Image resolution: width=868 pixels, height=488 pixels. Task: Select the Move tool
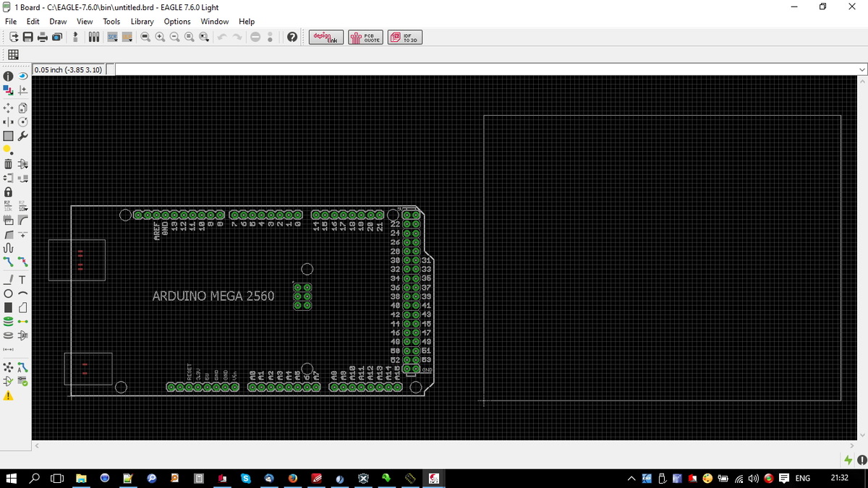8,107
